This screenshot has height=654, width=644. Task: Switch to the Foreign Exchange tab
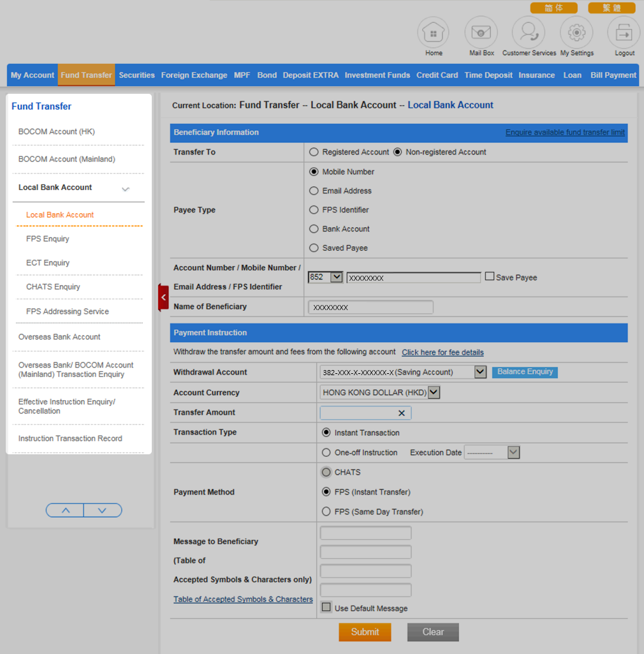click(x=194, y=75)
